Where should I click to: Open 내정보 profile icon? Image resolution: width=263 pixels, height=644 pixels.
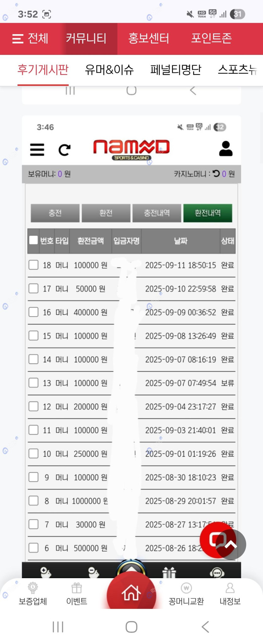pyautogui.click(x=230, y=588)
